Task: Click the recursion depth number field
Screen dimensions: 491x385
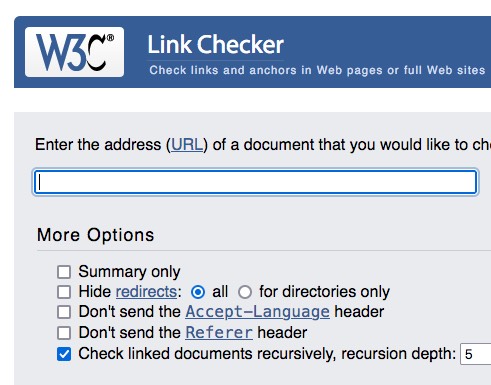Action: coord(476,354)
